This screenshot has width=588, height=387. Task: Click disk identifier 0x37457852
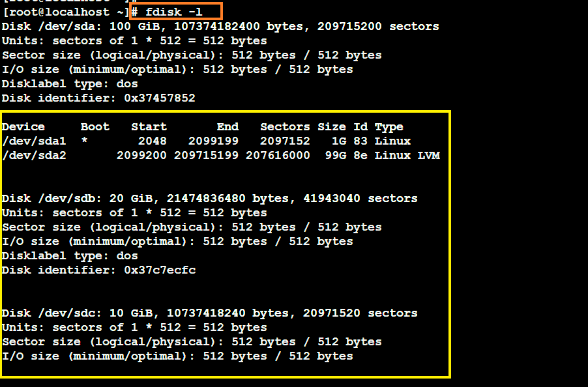pyautogui.click(x=160, y=98)
